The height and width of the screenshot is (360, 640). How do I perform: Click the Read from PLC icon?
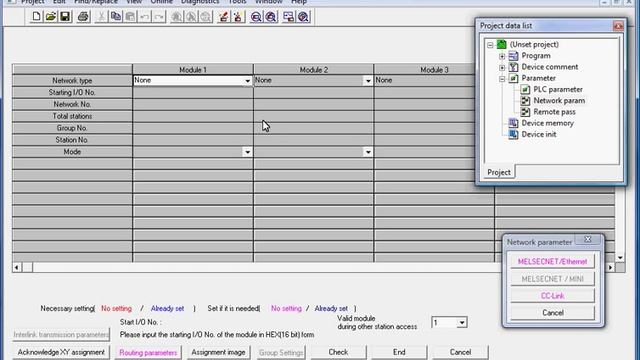pos(238,17)
